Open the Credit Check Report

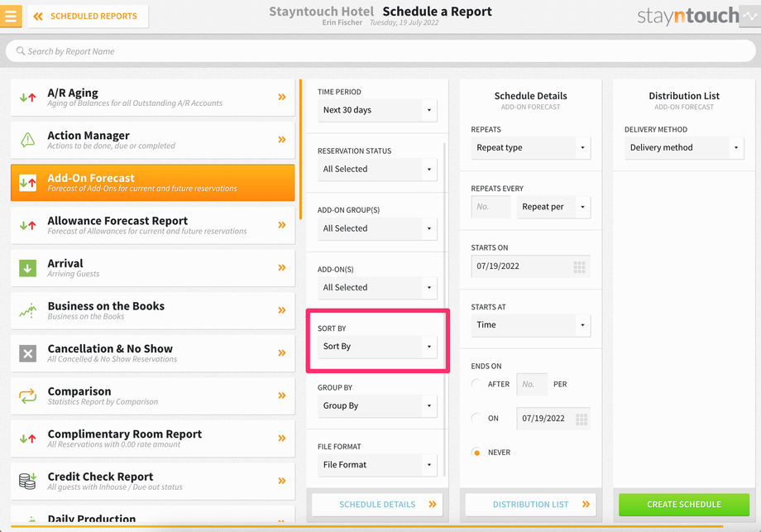pos(152,482)
